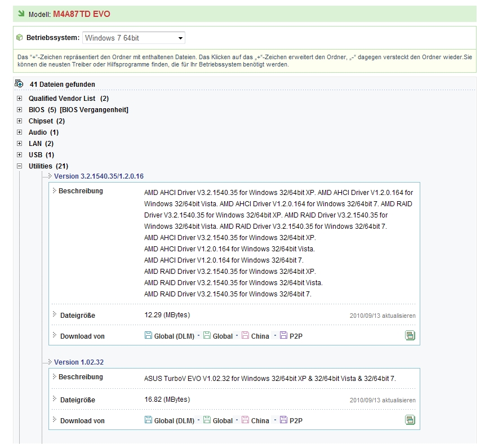
Task: Expand the Qualified Vendor List folder
Action: pyautogui.click(x=20, y=98)
